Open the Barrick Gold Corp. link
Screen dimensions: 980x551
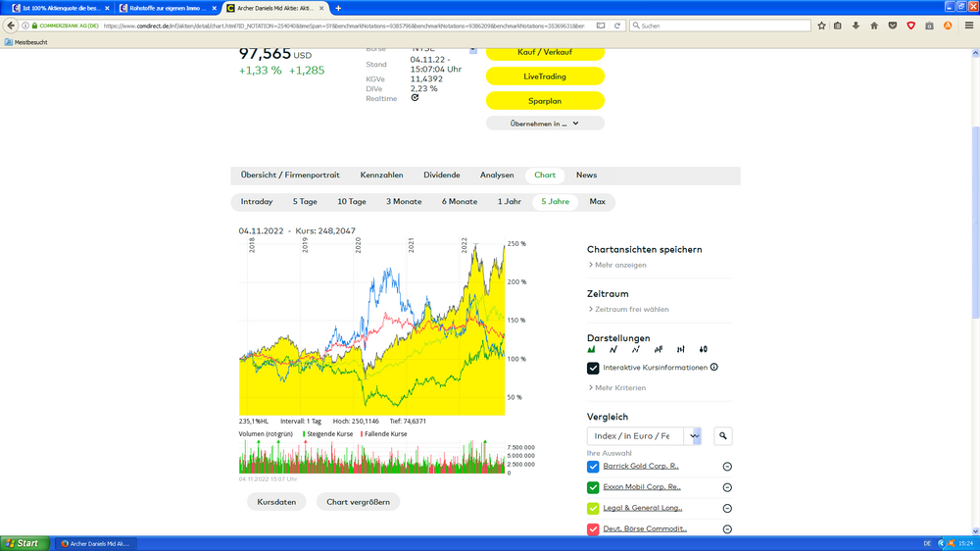tap(641, 466)
